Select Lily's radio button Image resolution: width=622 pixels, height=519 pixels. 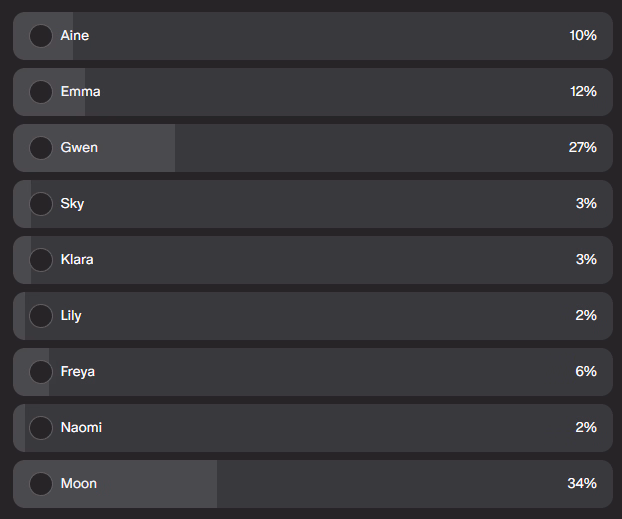pyautogui.click(x=41, y=316)
